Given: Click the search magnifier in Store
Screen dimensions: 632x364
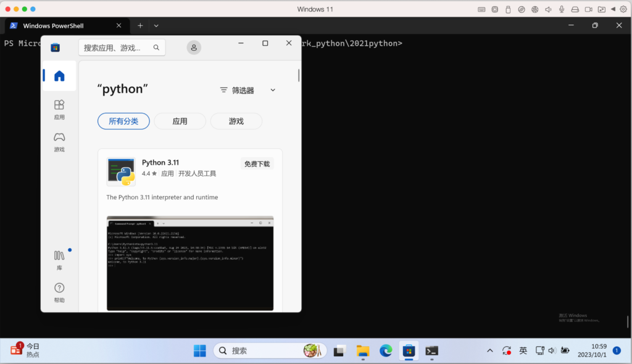Looking at the screenshot, I should pyautogui.click(x=156, y=48).
